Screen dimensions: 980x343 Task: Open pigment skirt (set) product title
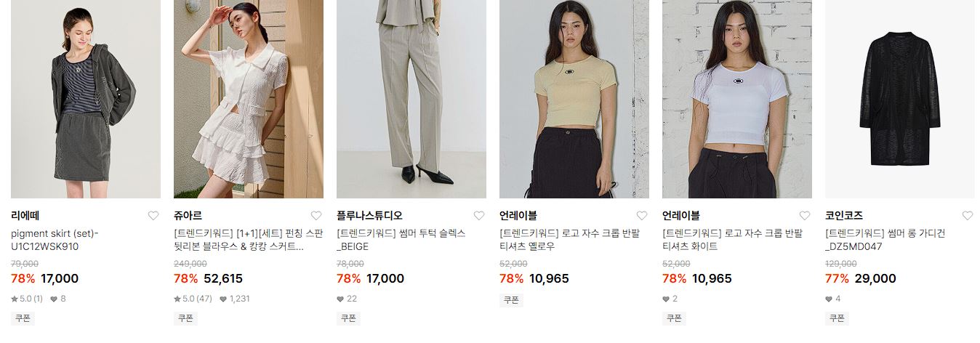[55, 240]
